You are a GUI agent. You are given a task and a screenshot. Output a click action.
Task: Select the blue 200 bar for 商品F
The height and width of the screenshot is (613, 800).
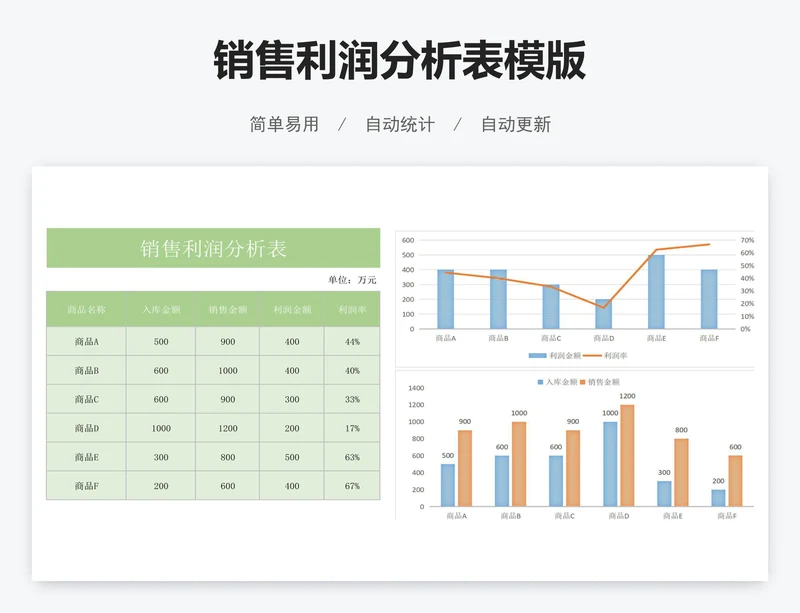click(x=718, y=498)
